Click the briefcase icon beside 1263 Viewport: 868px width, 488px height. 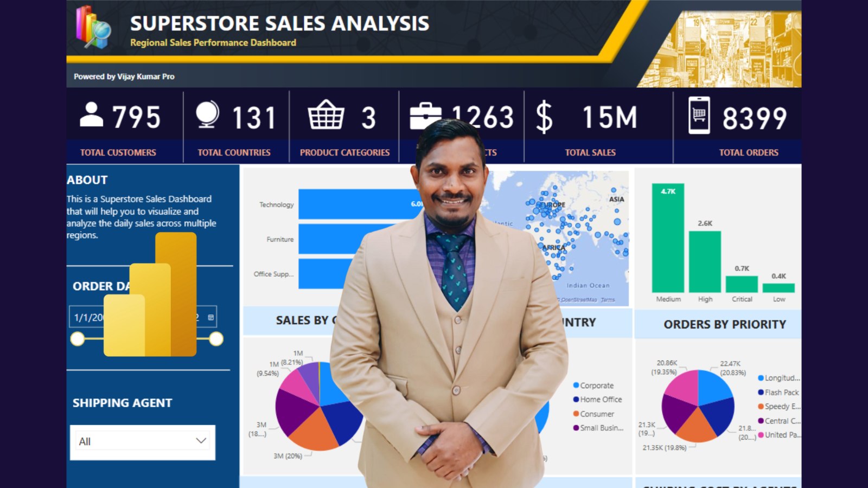pos(426,115)
